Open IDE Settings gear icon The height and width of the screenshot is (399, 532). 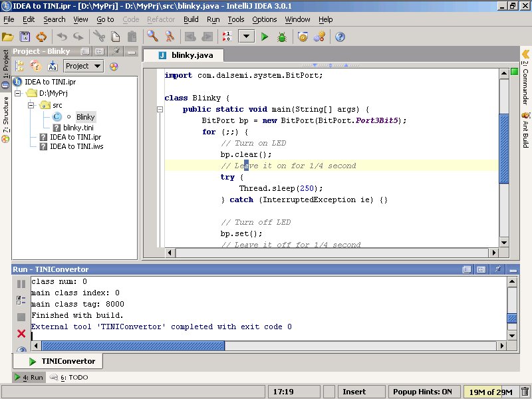click(303, 37)
